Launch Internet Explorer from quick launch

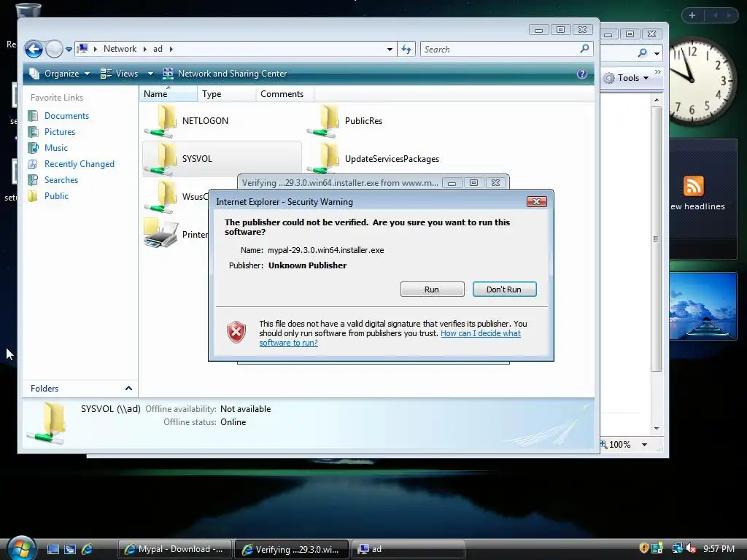tap(88, 549)
